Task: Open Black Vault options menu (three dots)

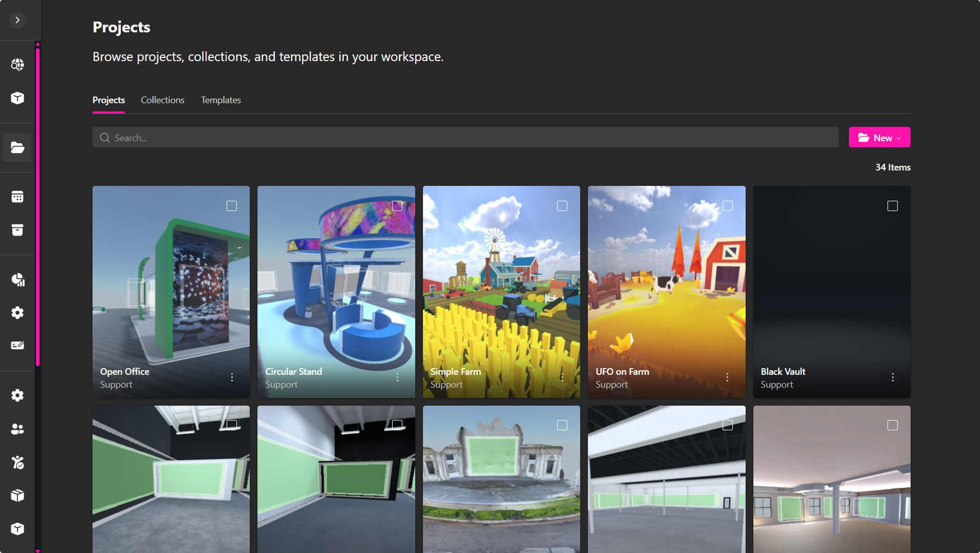Action: pyautogui.click(x=893, y=377)
